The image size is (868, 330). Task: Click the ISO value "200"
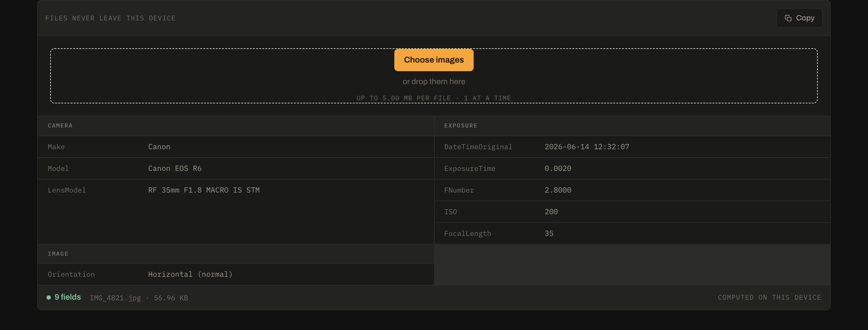pyautogui.click(x=551, y=212)
